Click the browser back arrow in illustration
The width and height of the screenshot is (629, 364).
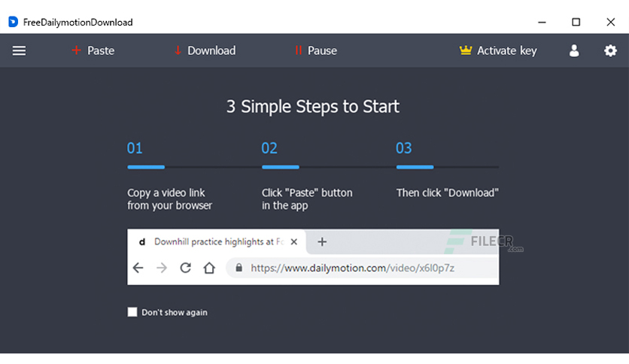pyautogui.click(x=138, y=268)
